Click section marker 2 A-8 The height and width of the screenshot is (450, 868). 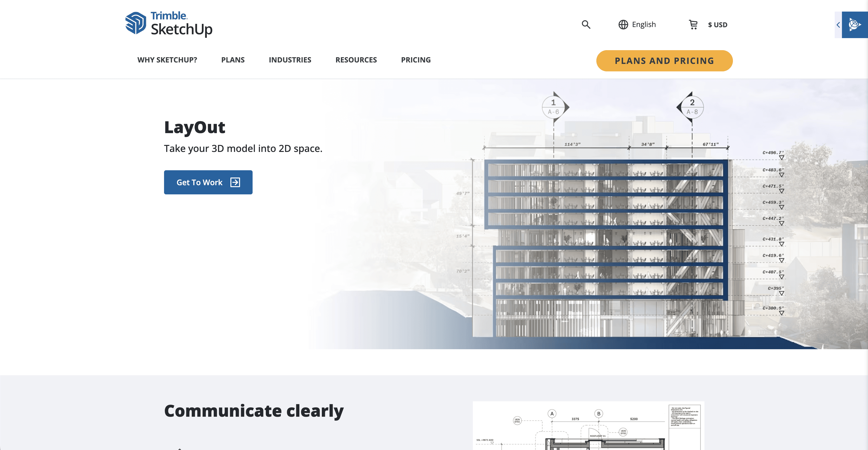pos(692,107)
